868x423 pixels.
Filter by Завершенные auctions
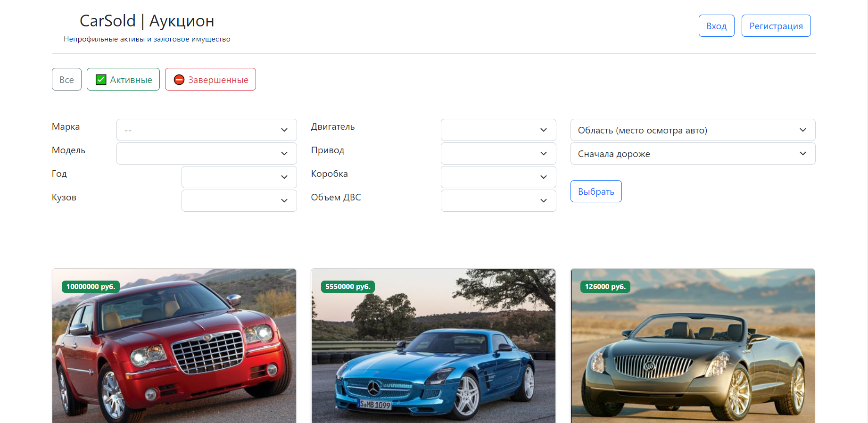click(x=210, y=79)
